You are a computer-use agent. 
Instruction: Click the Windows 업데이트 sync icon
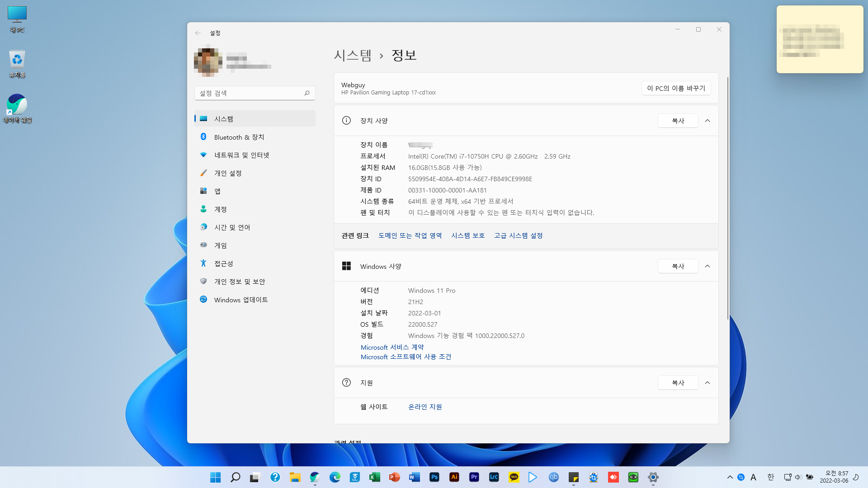pos(203,299)
